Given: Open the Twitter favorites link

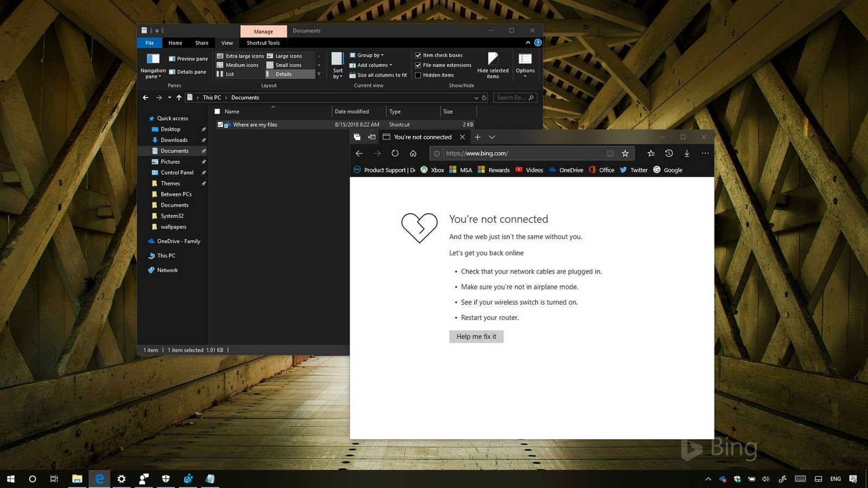Looking at the screenshot, I should click(x=634, y=170).
